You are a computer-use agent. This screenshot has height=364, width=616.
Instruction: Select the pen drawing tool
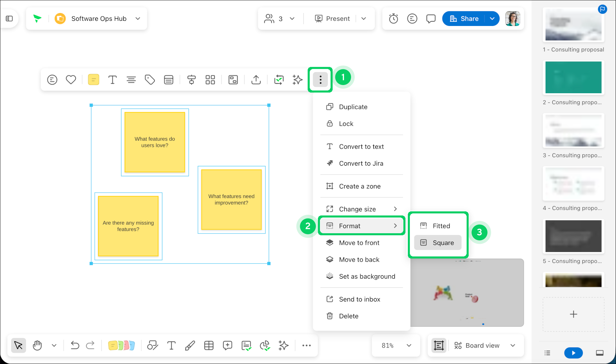[190, 346]
